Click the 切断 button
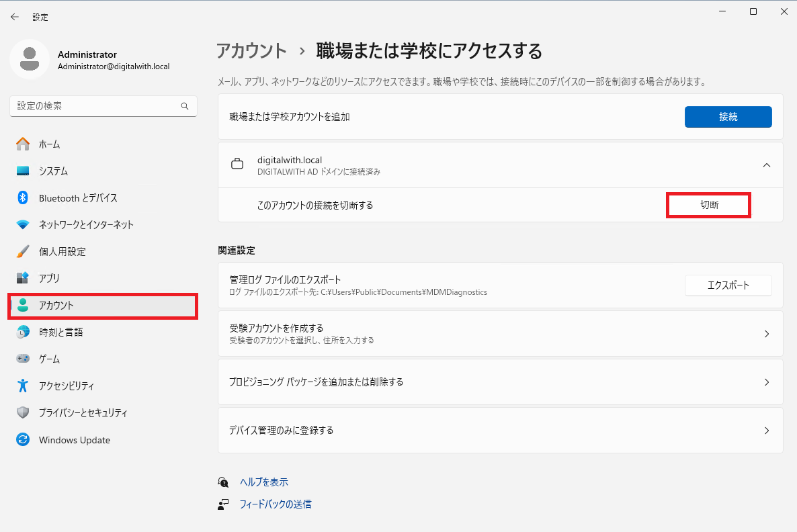Screen dimensions: 797x532 point(709,206)
